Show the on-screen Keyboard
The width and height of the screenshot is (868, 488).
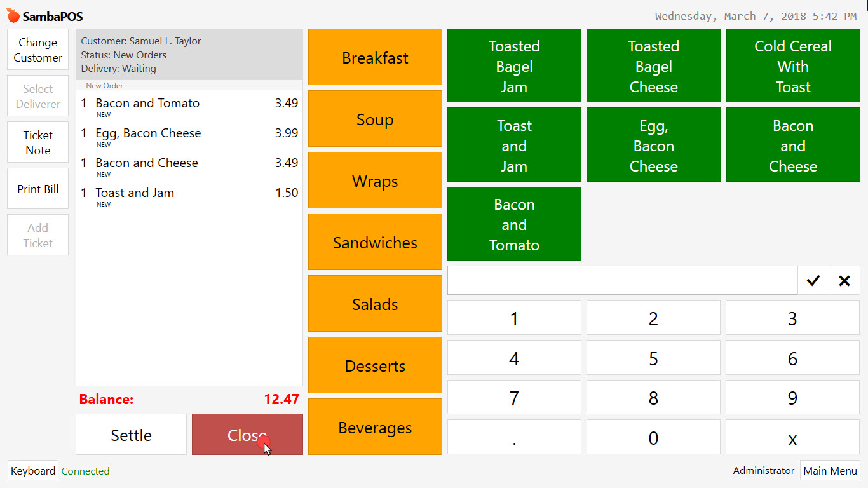(32, 470)
